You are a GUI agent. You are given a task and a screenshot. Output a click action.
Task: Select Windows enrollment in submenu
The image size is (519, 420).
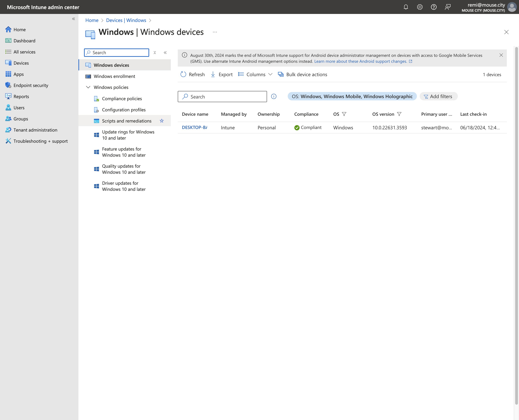tap(115, 76)
